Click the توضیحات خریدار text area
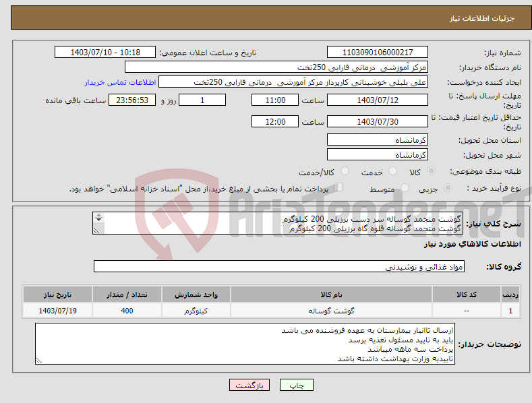This screenshot has width=532, height=403. point(245,344)
